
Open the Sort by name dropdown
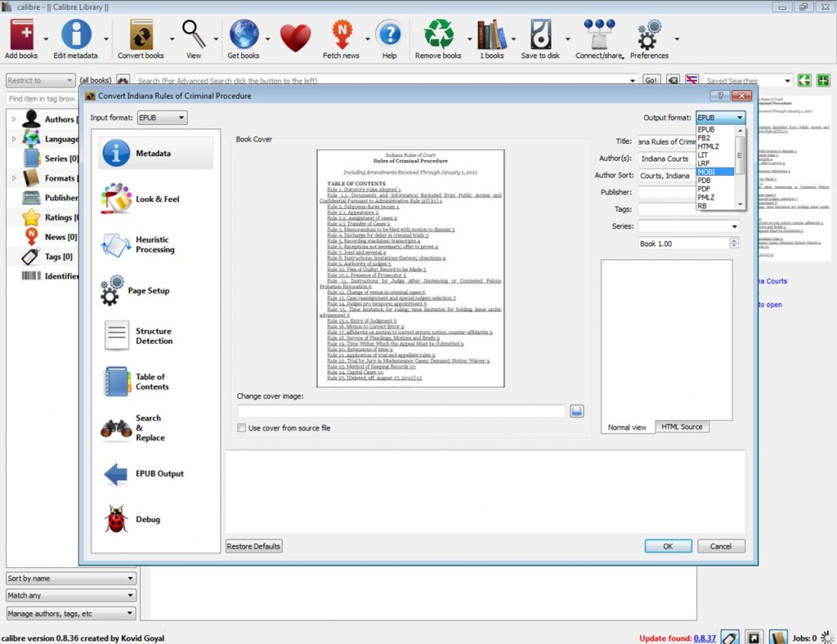click(x=71, y=579)
